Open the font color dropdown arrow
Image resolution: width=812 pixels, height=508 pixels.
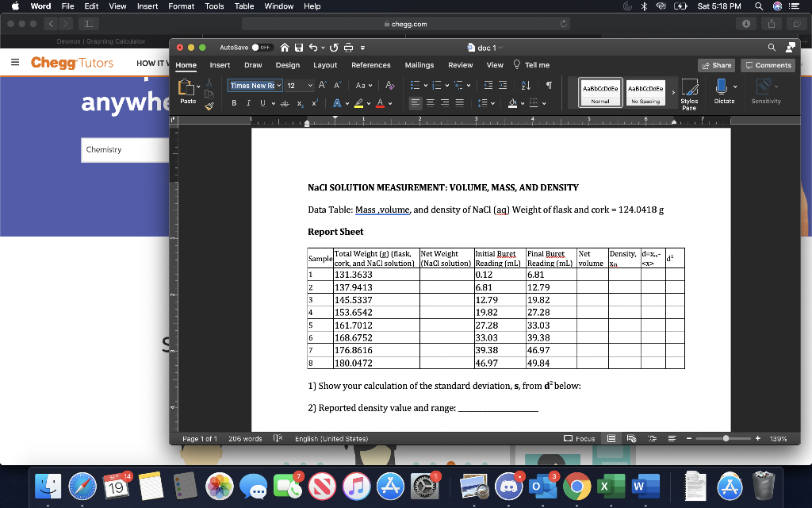[x=388, y=102]
